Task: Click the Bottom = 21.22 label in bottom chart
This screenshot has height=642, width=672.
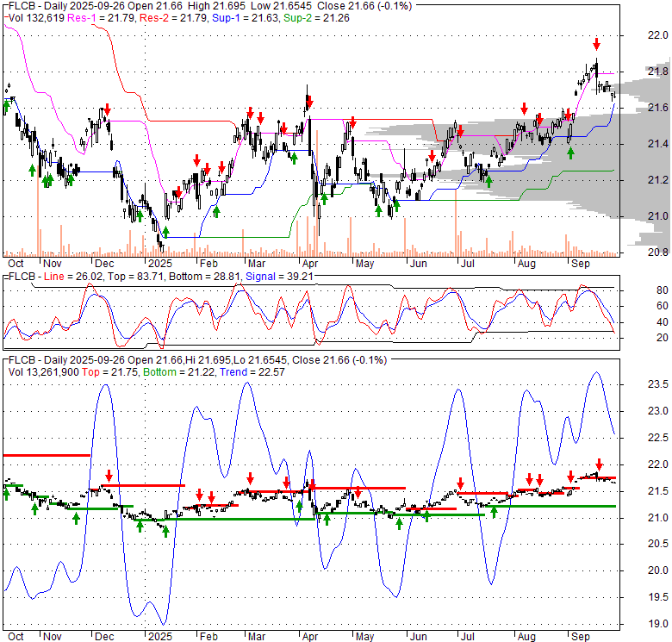Action: (179, 372)
